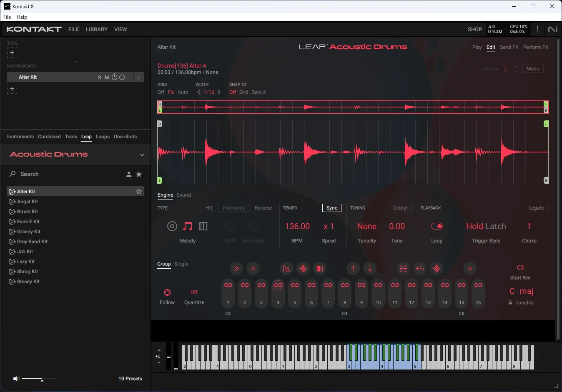Viewport: 562px width, 392px height.
Task: Filter presets by favorites star
Action: 139,174
